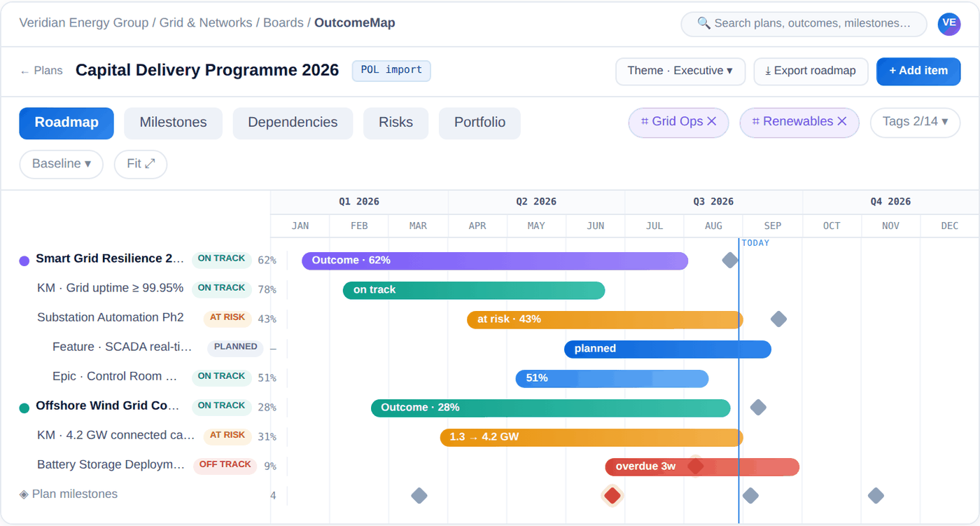The height and width of the screenshot is (526, 980).
Task: Click the Q3 2026 quarter header
Action: click(x=713, y=202)
